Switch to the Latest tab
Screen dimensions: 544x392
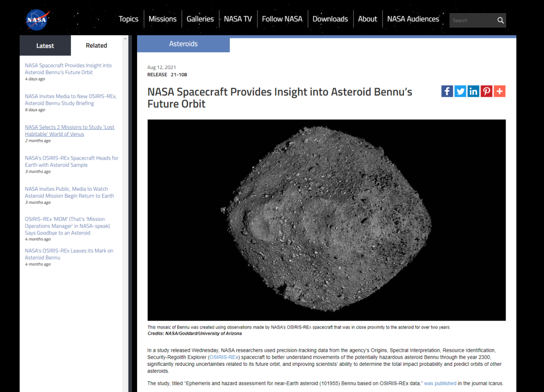(45, 46)
